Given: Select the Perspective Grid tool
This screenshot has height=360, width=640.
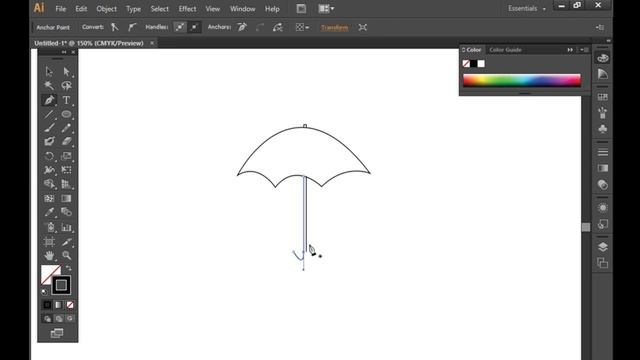Looking at the screenshot, I should [66, 184].
